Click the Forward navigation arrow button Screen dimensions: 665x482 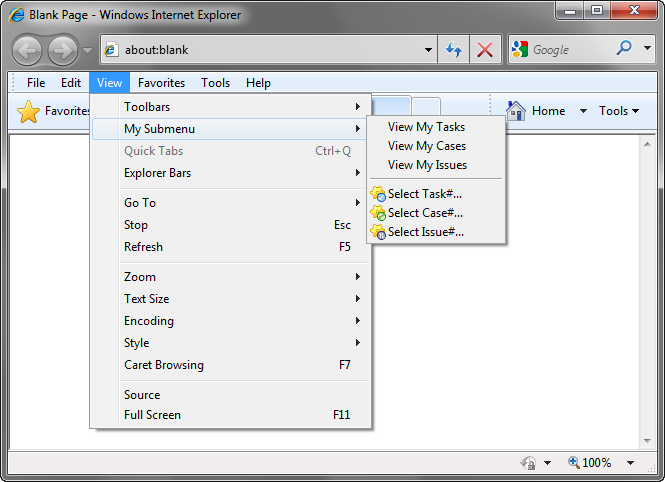[x=63, y=51]
